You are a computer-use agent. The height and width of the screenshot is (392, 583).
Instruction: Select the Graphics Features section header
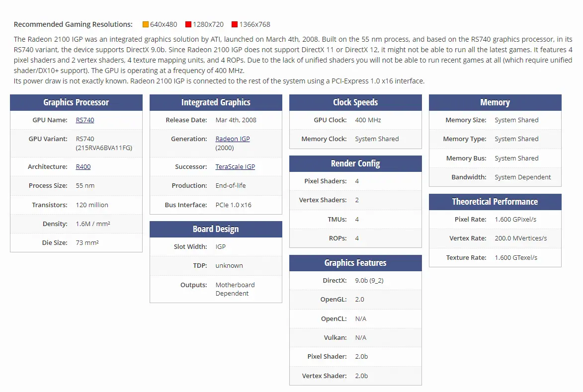pos(355,263)
